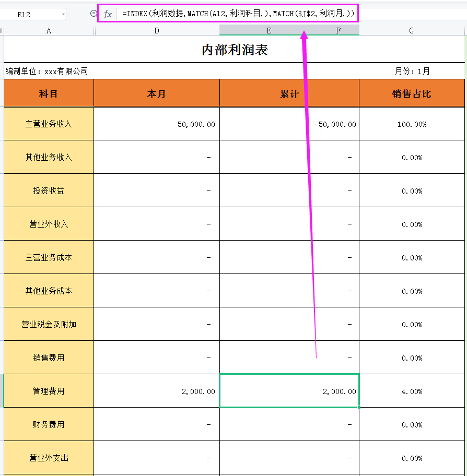Click the 主营业务收入 row label cell
This screenshot has height=476, width=467.
(x=49, y=124)
